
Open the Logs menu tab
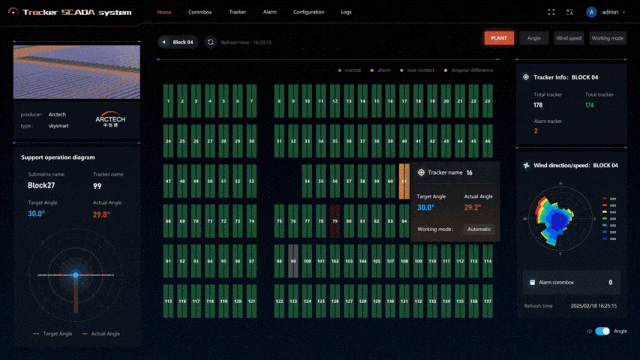click(346, 12)
